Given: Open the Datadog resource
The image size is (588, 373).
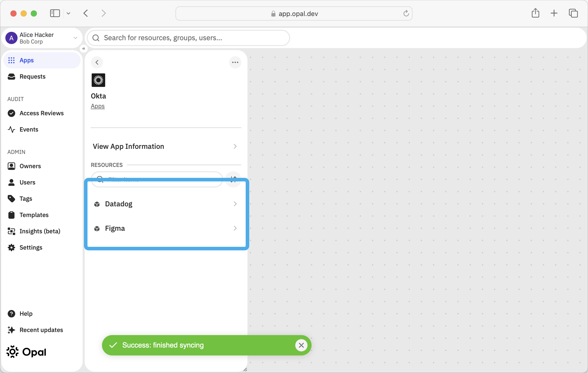Looking at the screenshot, I should point(166,204).
